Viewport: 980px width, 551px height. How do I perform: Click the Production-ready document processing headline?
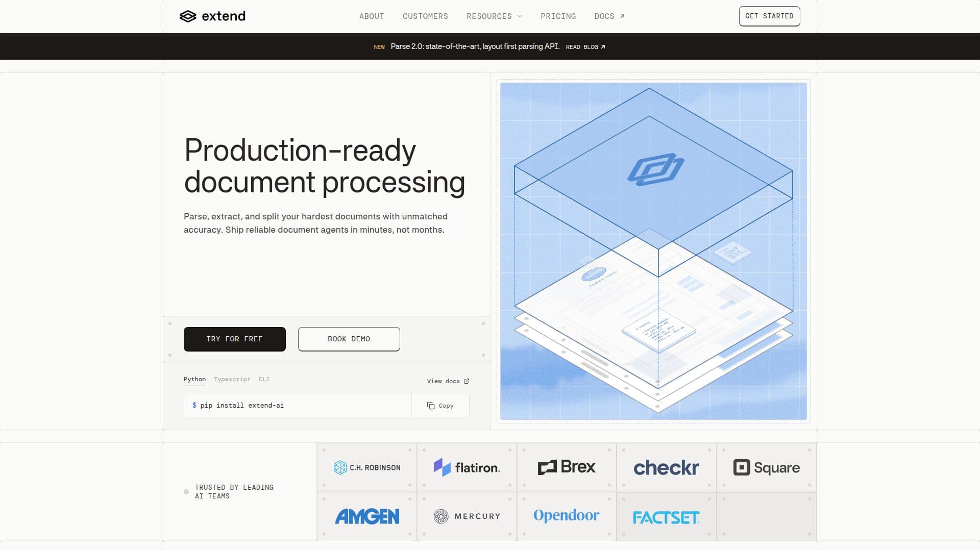coord(325,166)
